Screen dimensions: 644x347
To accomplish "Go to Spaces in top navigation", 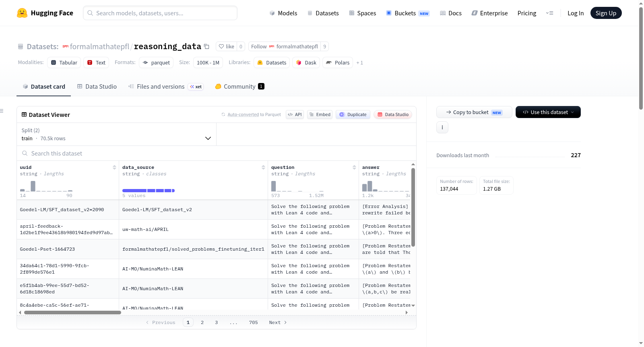I will pos(362,13).
